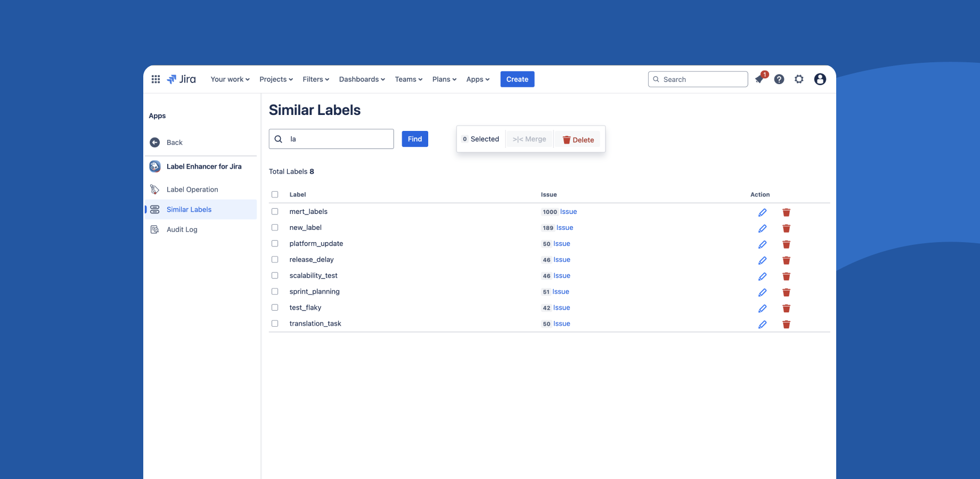
Task: Check the release_delay row checkbox
Action: 275,259
